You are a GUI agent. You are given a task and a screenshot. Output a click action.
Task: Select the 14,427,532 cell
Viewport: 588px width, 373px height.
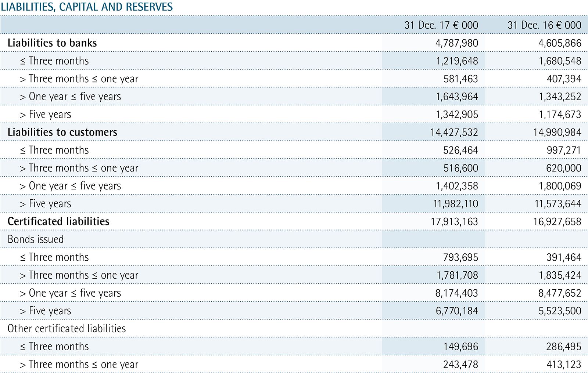pyautogui.click(x=454, y=132)
